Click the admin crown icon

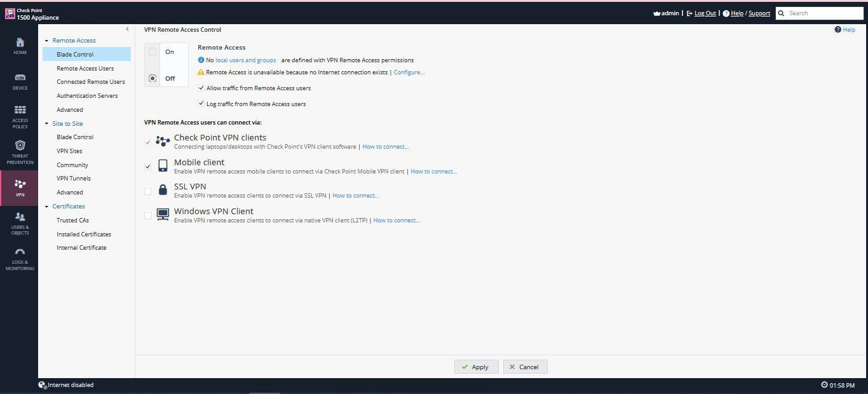656,13
